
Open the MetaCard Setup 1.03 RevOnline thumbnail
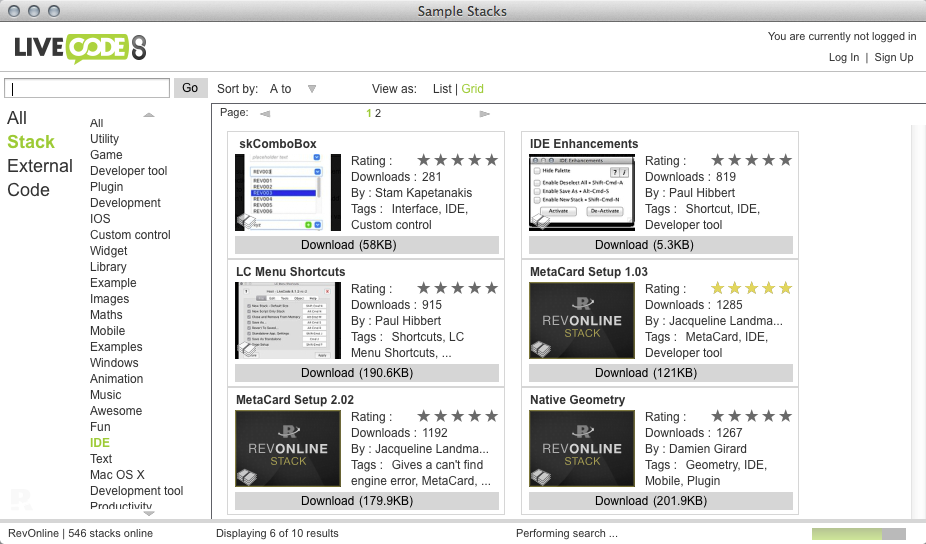tap(582, 320)
